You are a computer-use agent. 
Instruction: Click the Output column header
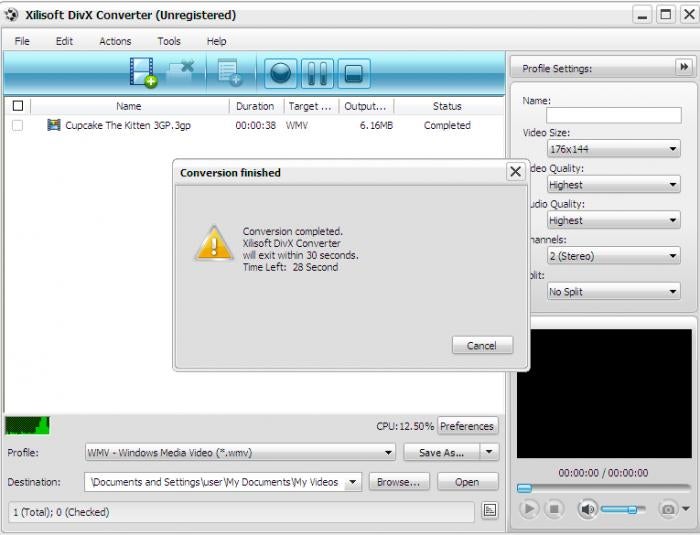tap(366, 106)
